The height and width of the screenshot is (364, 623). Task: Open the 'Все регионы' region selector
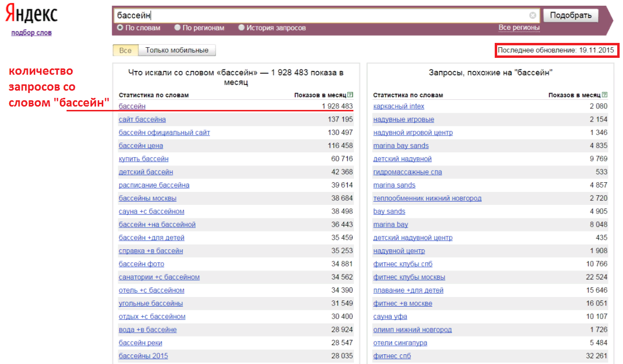click(x=519, y=27)
